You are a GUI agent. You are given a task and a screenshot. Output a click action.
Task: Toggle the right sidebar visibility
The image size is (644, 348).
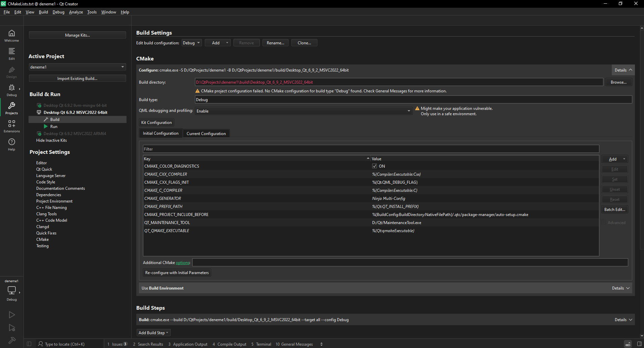click(639, 344)
